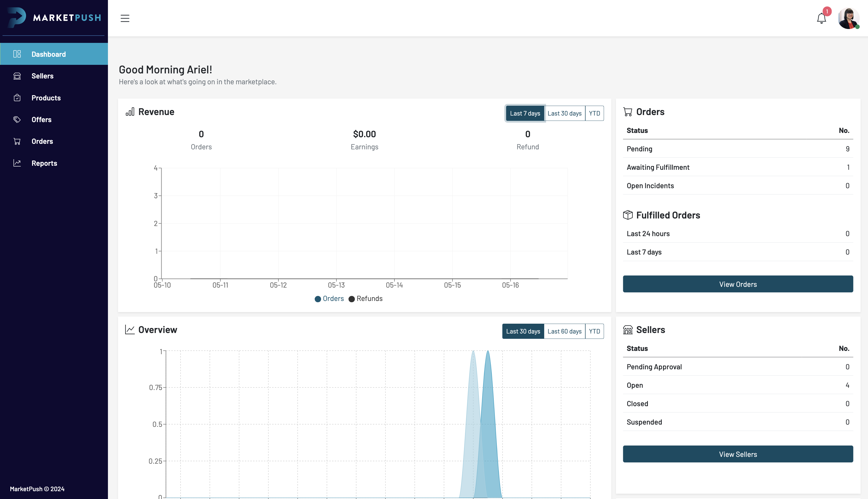Open the notifications bell
Image resolution: width=868 pixels, height=499 pixels.
[x=821, y=18]
